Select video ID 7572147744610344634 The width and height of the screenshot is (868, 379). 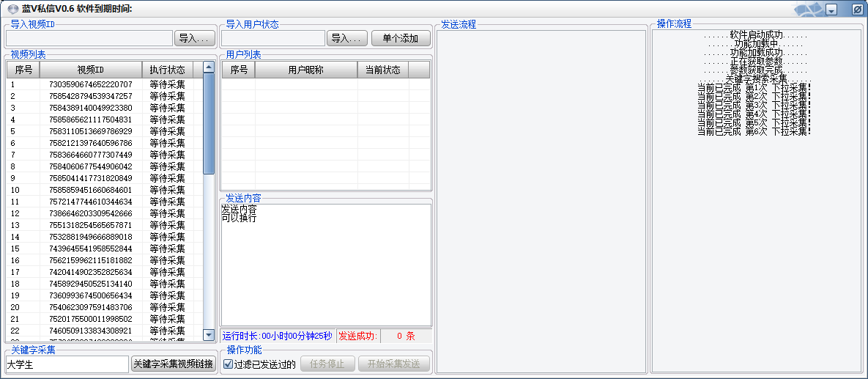91,202
